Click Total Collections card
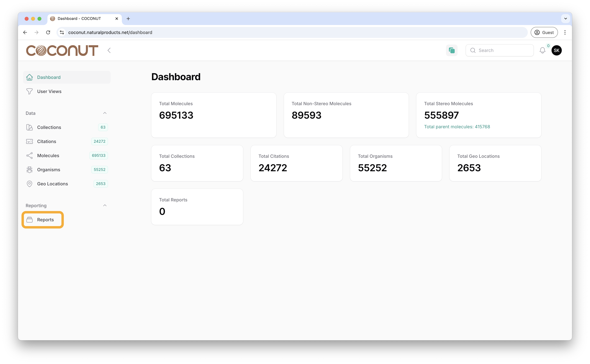The height and width of the screenshot is (364, 590). coord(197,163)
